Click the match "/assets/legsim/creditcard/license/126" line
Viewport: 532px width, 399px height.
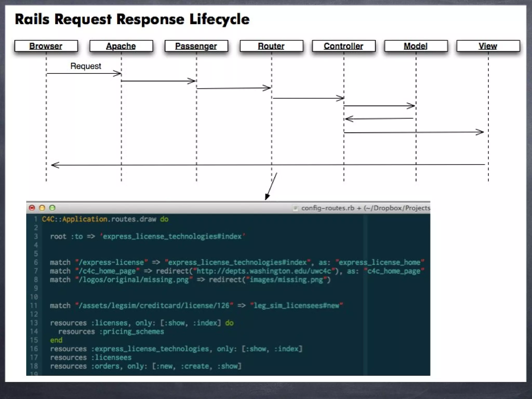(196, 305)
